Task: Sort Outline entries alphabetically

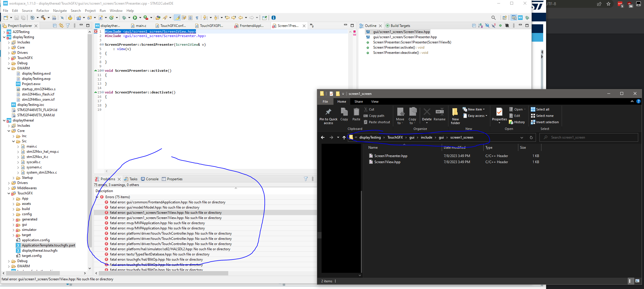Action: [x=480, y=26]
